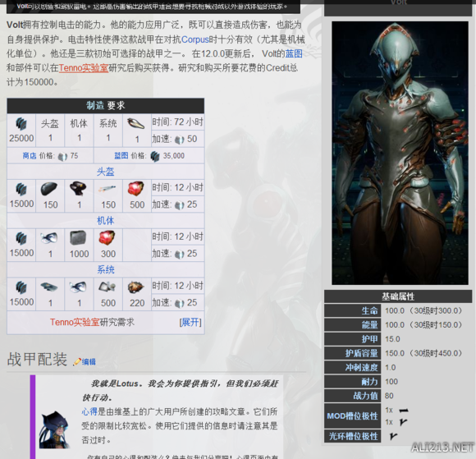Click the brown plastids icon above 220
Screen dimensions: 476x459
click(x=135, y=287)
